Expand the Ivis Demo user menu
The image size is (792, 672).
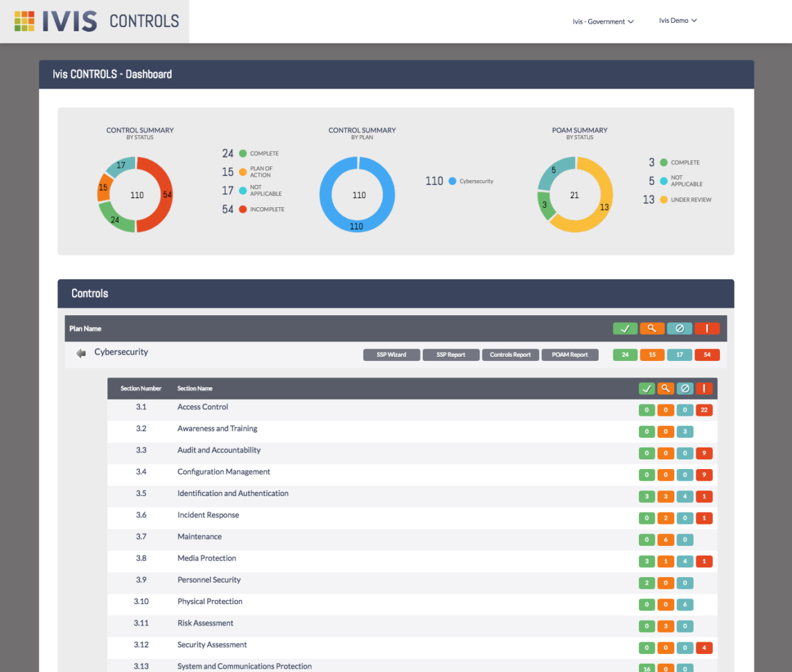click(x=677, y=20)
